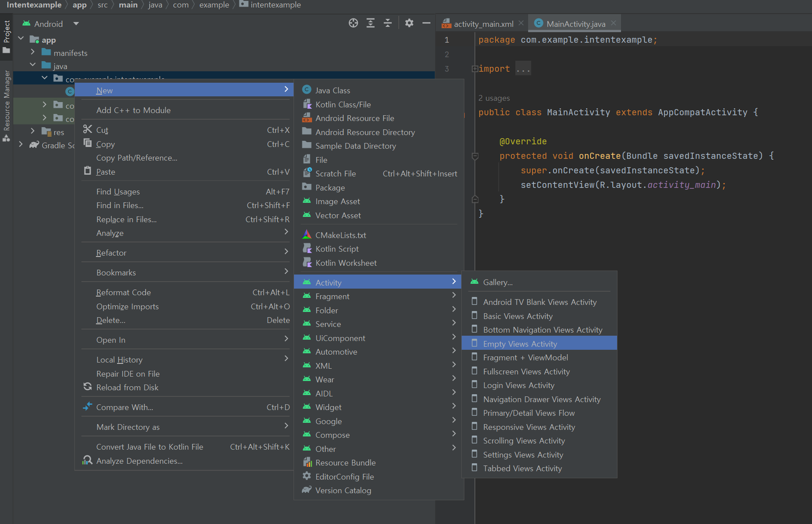Collapse the app module node
Screen dimensions: 812x524
(x=21, y=39)
